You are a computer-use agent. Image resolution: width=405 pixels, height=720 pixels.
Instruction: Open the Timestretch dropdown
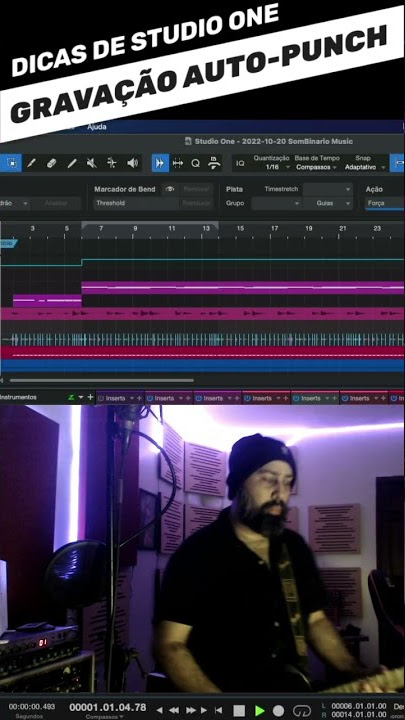pos(327,189)
